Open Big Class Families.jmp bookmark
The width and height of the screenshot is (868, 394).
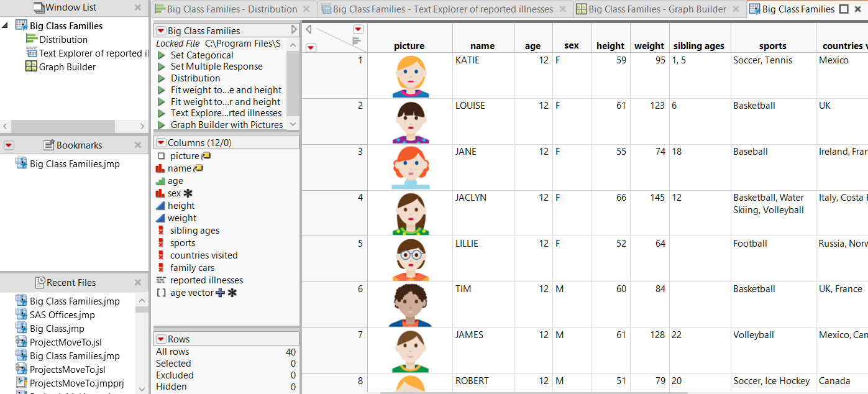[x=75, y=164]
